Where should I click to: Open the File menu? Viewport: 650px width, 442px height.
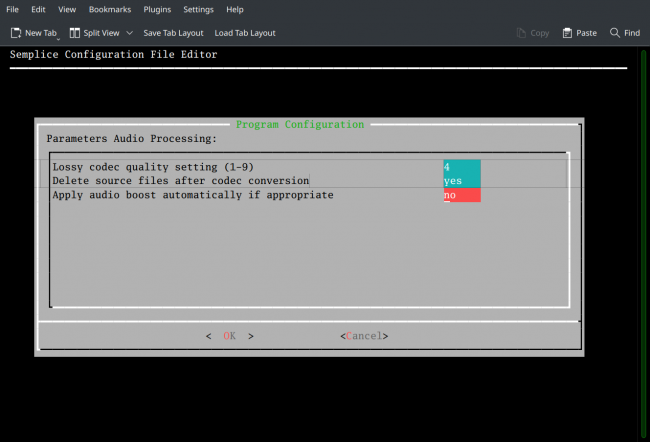coord(12,9)
